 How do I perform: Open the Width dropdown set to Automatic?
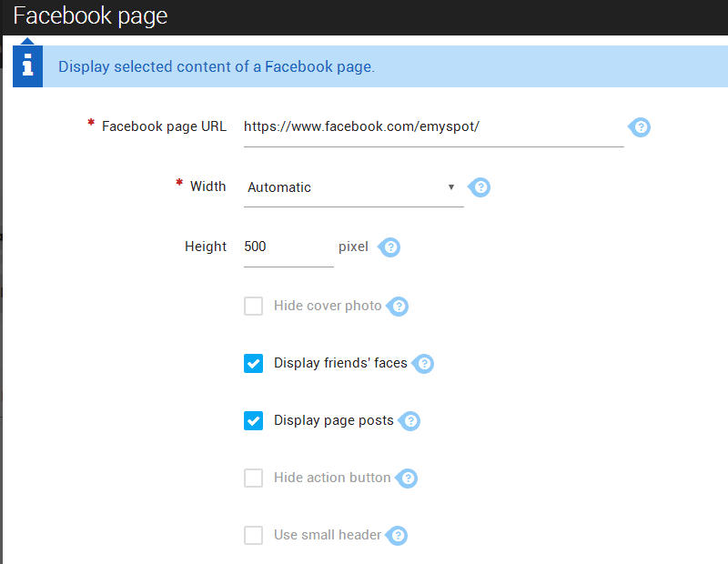coord(354,188)
